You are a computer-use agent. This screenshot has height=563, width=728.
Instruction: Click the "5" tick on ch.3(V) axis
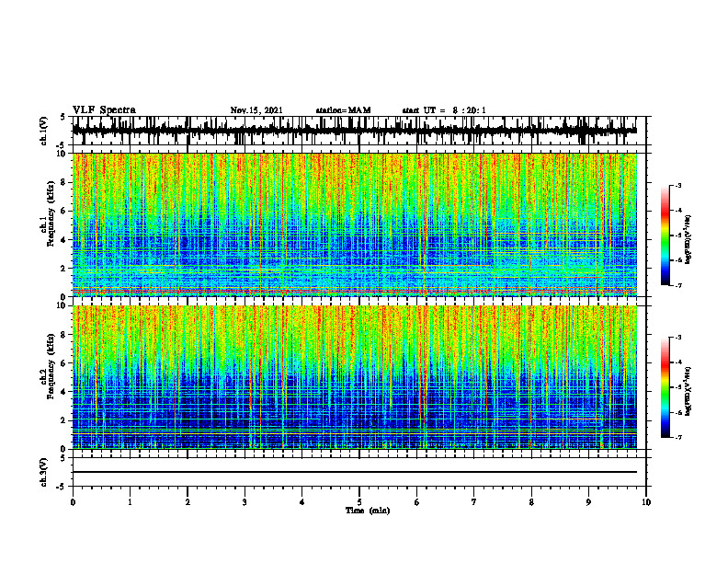pos(63,458)
